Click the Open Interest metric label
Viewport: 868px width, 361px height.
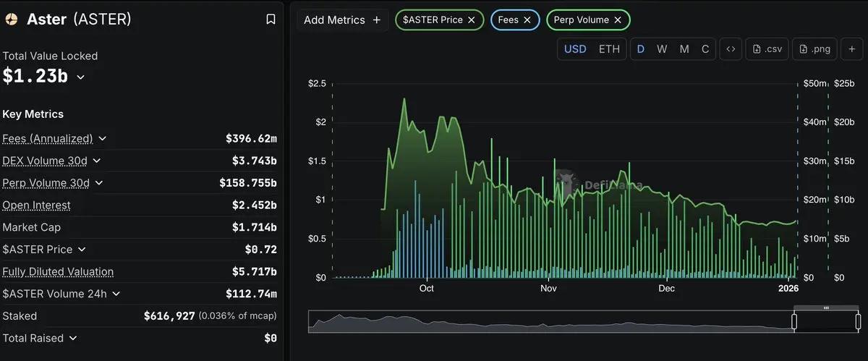pyautogui.click(x=37, y=205)
